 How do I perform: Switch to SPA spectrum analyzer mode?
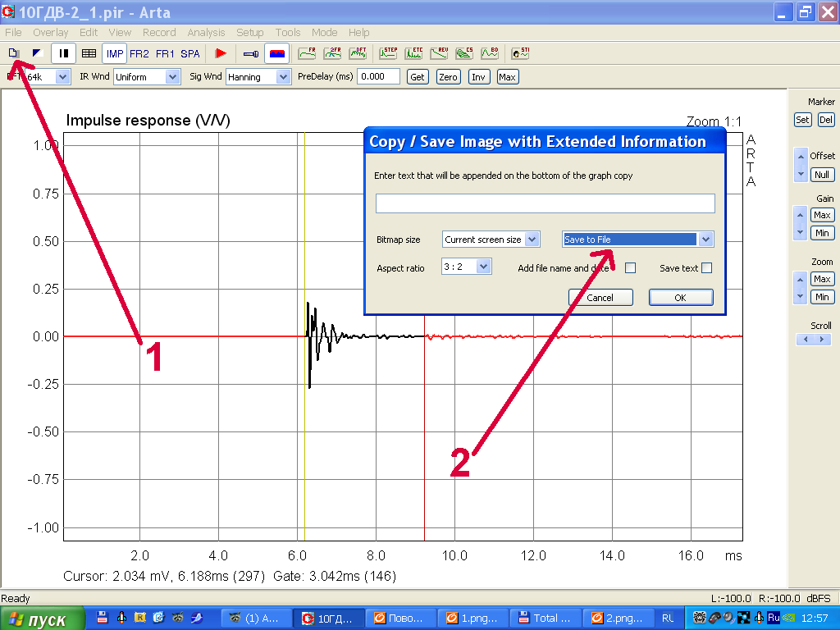(189, 53)
